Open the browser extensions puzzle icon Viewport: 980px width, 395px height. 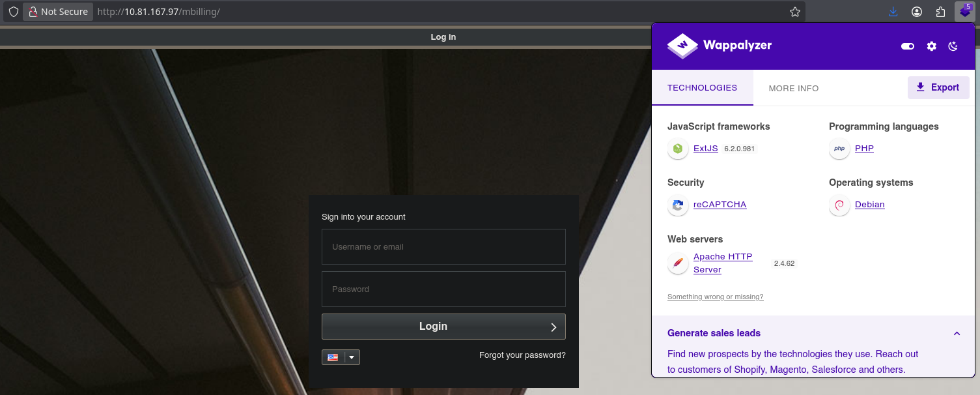[940, 12]
